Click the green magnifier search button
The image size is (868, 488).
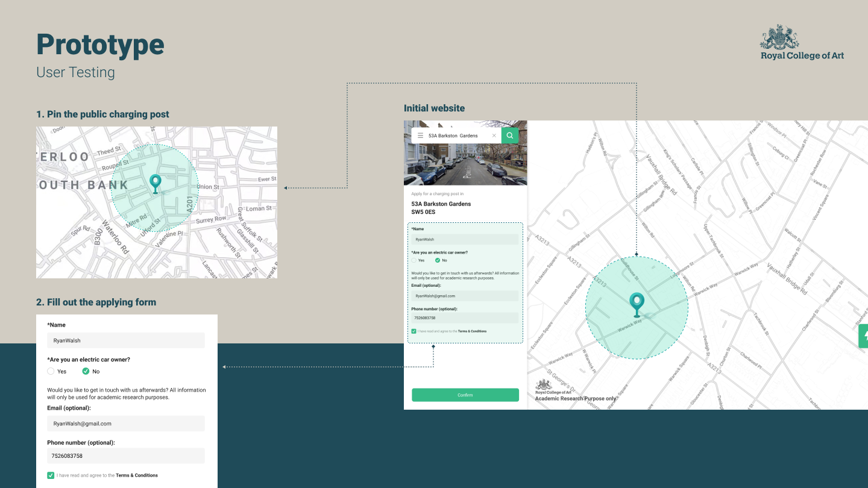point(510,136)
